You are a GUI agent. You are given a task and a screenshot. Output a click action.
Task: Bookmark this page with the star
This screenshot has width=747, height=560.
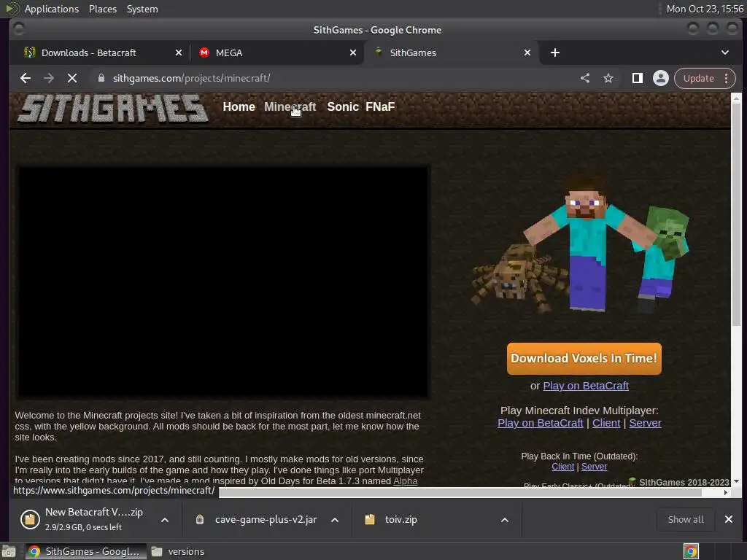pos(608,78)
